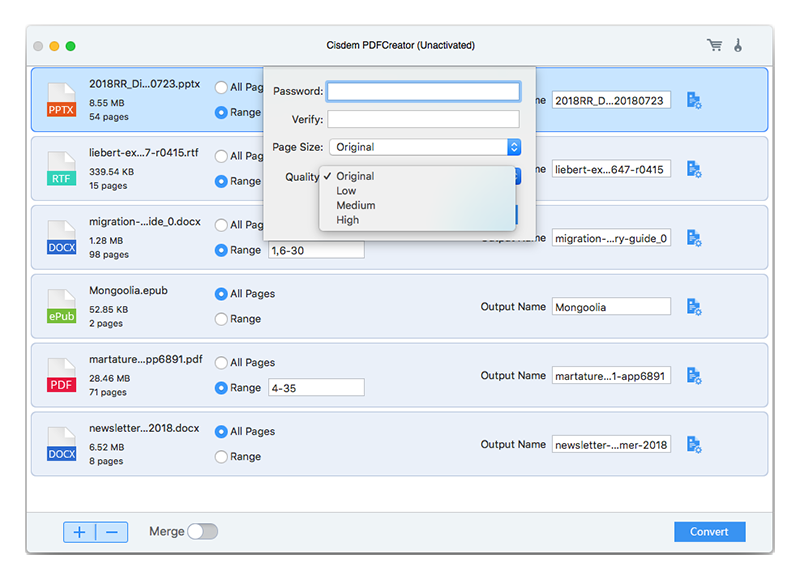
Task: Edit output name martature...1-app6891
Action: coord(611,376)
